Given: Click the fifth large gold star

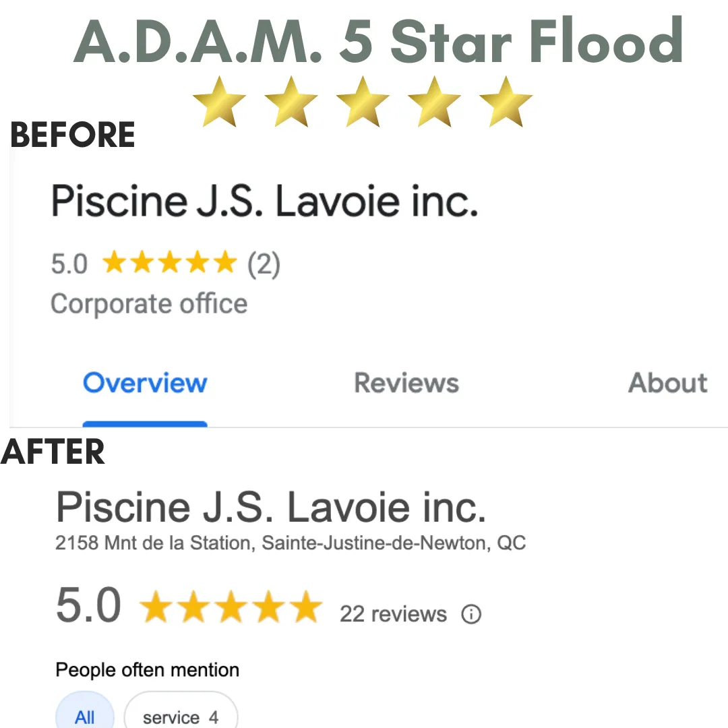Looking at the screenshot, I should click(x=506, y=102).
